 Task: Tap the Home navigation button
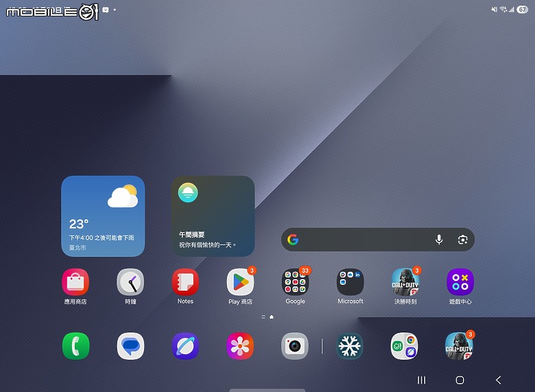(x=460, y=380)
